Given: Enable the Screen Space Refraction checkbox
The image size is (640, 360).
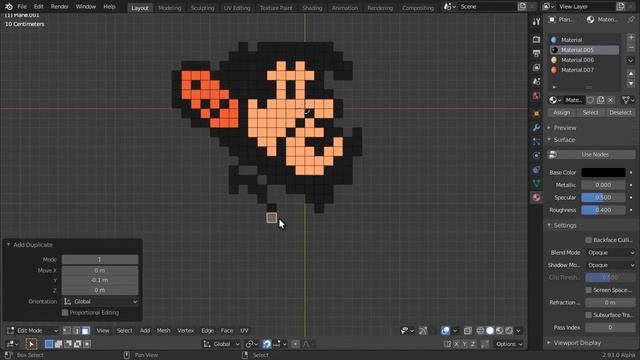Looking at the screenshot, I should (x=589, y=290).
